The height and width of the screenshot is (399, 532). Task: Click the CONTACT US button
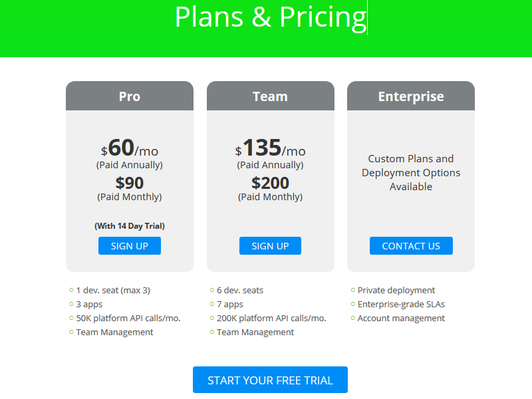click(x=411, y=245)
